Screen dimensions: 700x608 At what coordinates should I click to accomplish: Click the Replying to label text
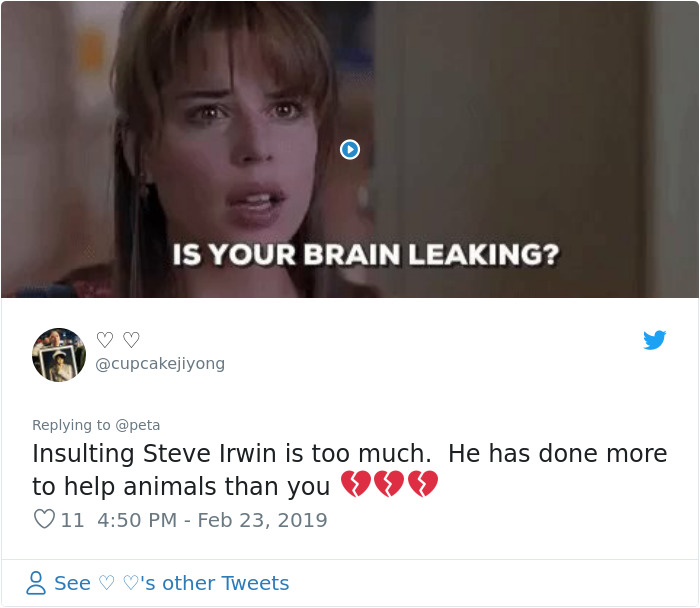(x=71, y=425)
